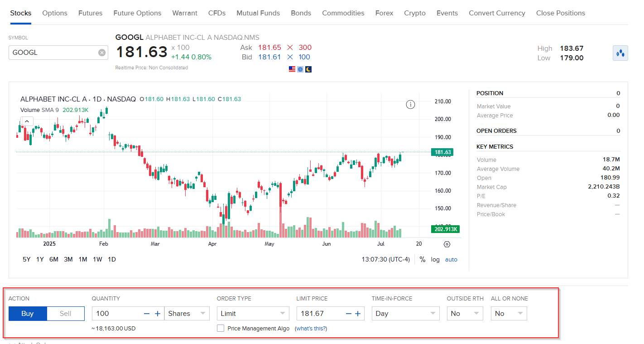This screenshot has width=644, height=344.
Task: Open the market depth icon beside High/Low
Action: tap(620, 53)
